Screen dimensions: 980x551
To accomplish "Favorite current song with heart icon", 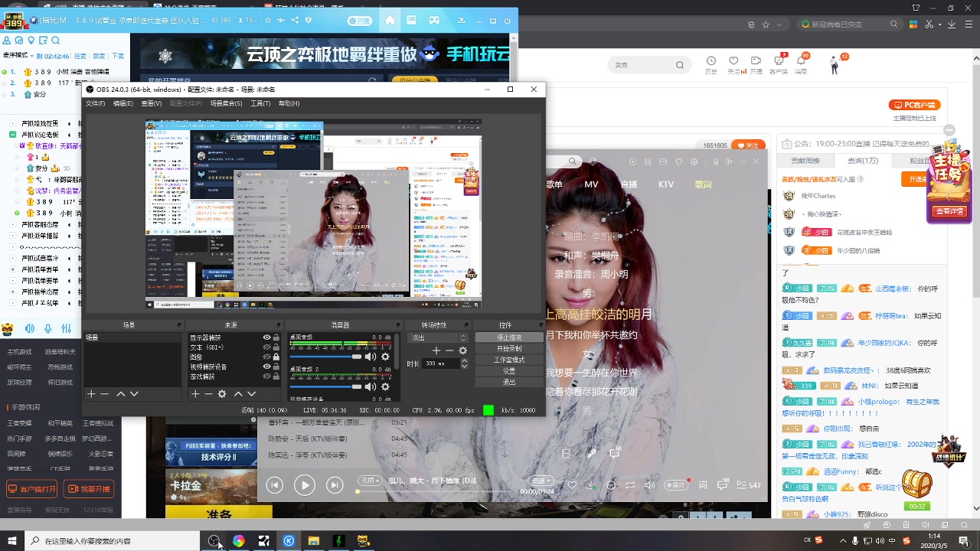I will point(572,485).
